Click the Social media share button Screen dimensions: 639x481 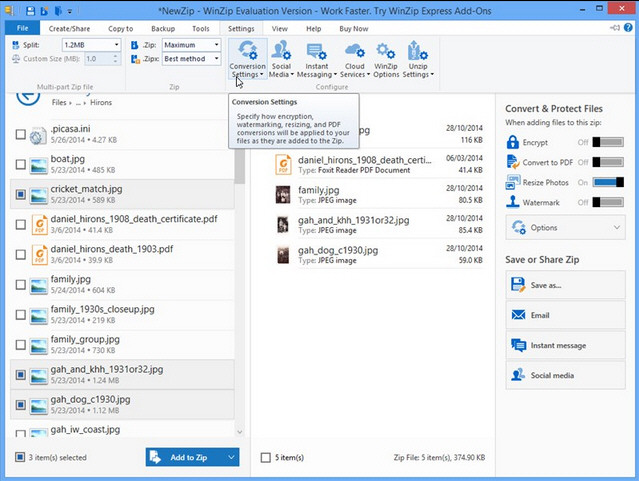pyautogui.click(x=566, y=375)
